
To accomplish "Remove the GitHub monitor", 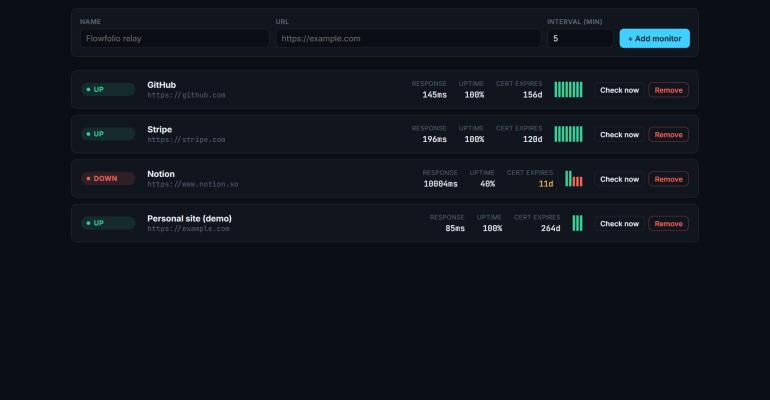I will tap(668, 90).
